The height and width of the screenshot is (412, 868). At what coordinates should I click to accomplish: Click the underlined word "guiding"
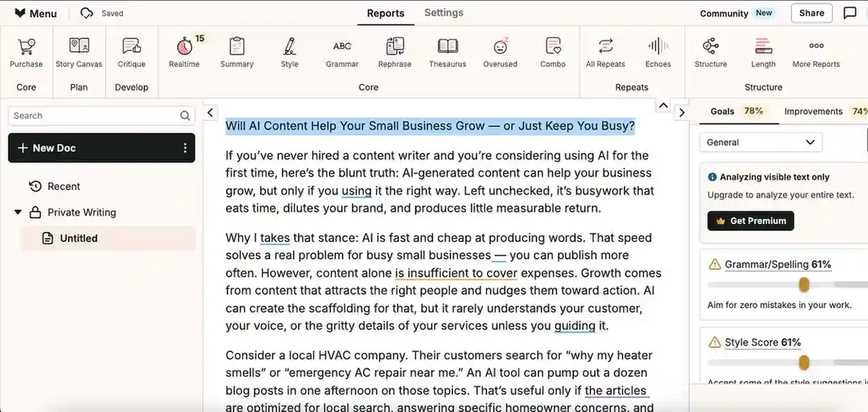pos(575,326)
